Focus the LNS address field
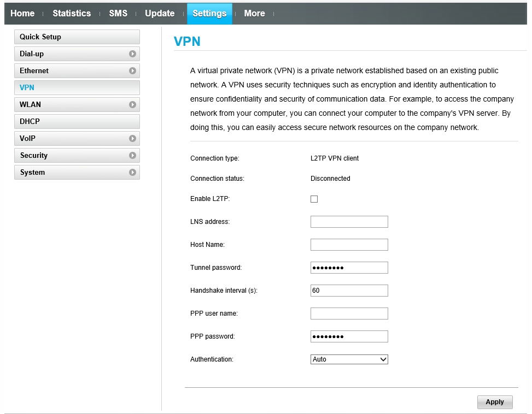Image resolution: width=532 pixels, height=414 pixels. (x=349, y=222)
